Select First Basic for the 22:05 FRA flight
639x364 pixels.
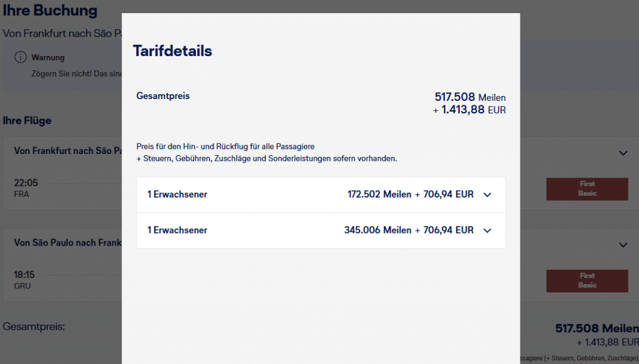(587, 189)
